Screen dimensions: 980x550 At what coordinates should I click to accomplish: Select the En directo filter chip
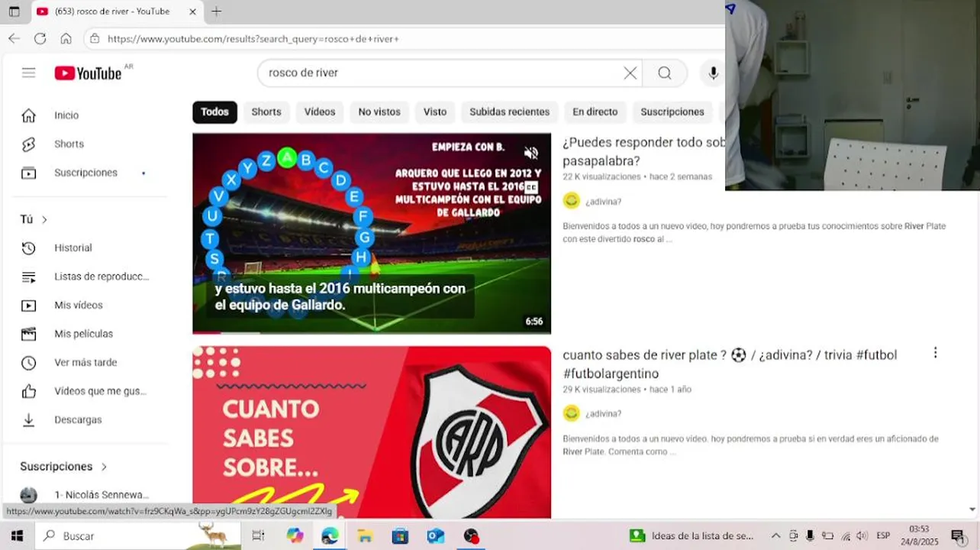[x=595, y=112]
